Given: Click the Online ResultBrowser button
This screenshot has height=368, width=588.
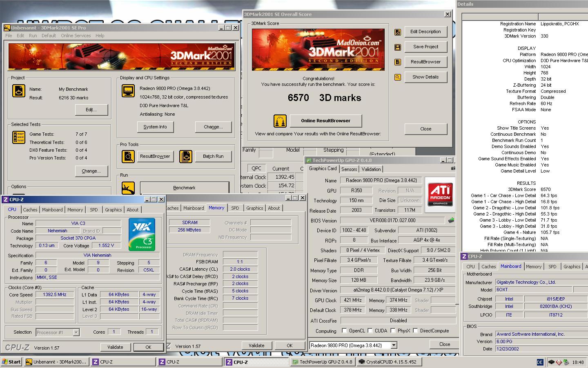Looking at the screenshot, I should 326,121.
